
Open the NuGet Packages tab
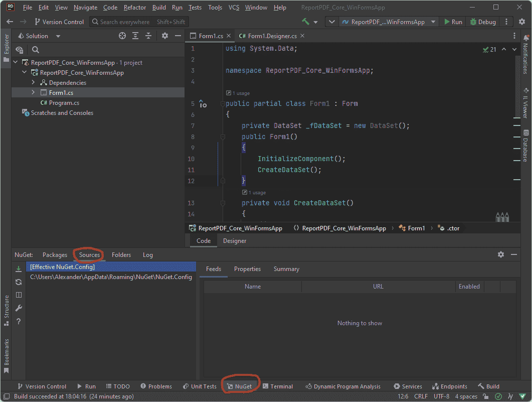point(55,254)
